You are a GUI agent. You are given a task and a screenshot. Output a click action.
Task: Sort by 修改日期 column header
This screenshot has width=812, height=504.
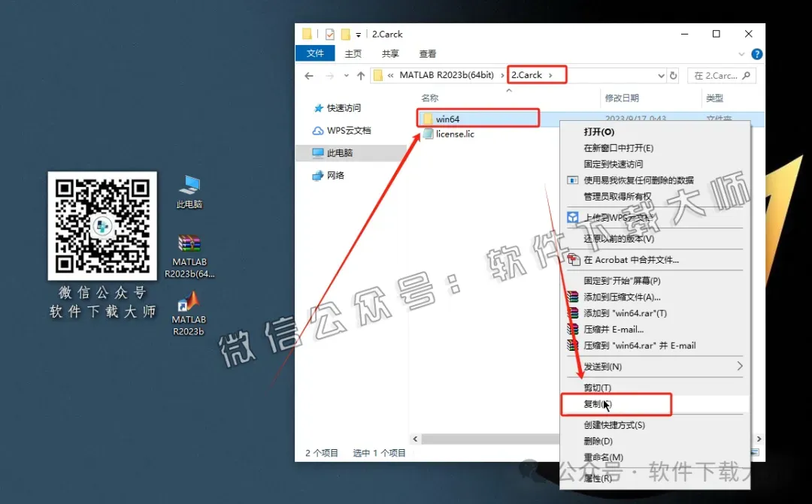[x=622, y=98]
